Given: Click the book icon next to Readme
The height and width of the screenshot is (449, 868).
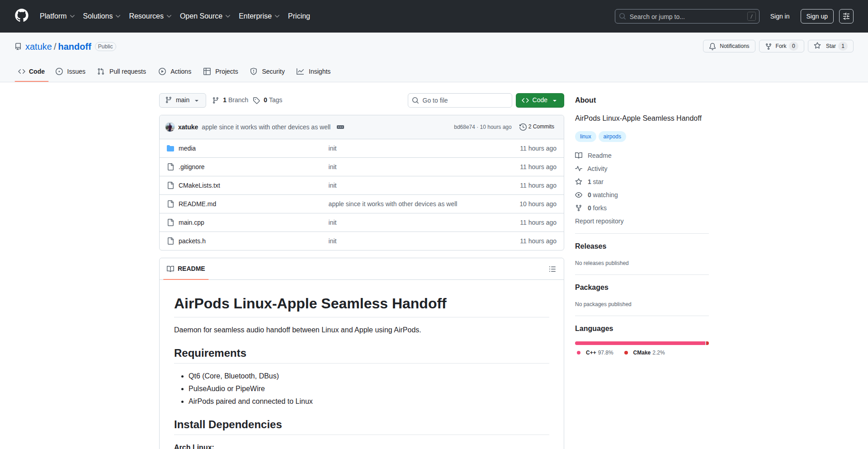Looking at the screenshot, I should click(x=579, y=156).
